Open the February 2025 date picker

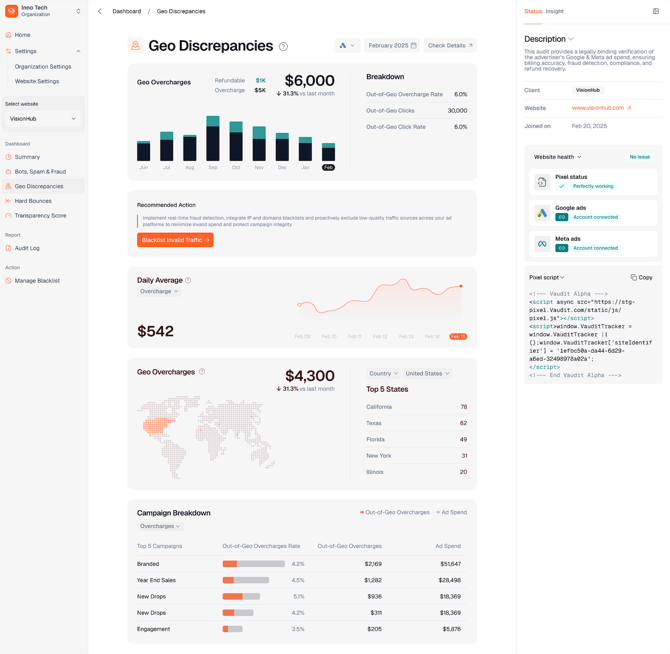[392, 46]
